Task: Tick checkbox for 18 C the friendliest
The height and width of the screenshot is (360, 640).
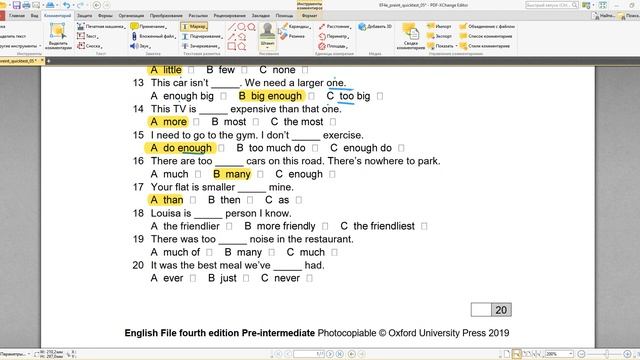Action: 424,226
